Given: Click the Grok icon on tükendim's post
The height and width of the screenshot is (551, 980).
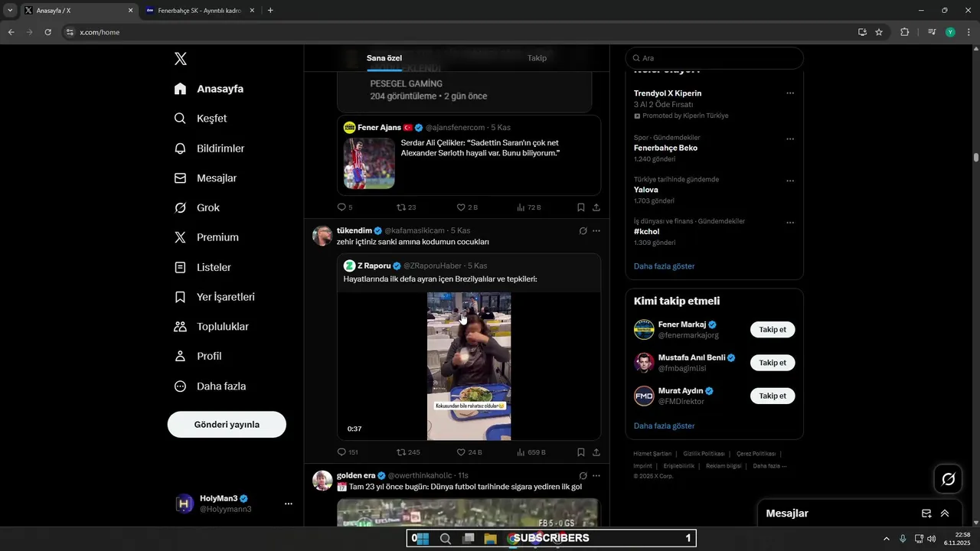Looking at the screenshot, I should pyautogui.click(x=583, y=230).
